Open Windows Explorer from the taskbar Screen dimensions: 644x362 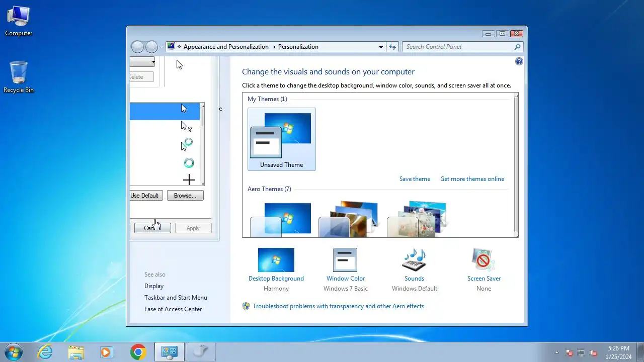(x=76, y=352)
